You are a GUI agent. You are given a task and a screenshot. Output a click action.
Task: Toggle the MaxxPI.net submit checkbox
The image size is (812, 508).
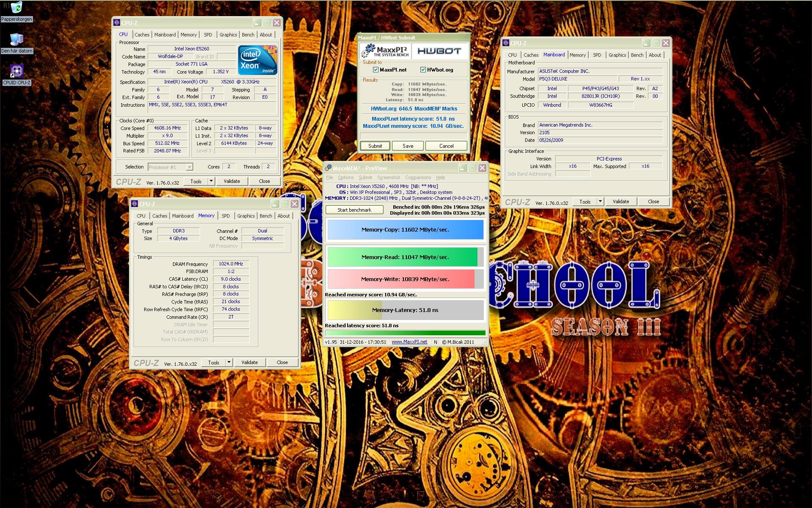point(376,70)
